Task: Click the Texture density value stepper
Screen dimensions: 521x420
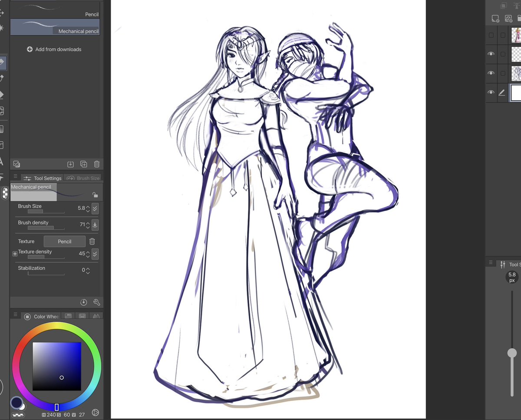Action: 88,254
